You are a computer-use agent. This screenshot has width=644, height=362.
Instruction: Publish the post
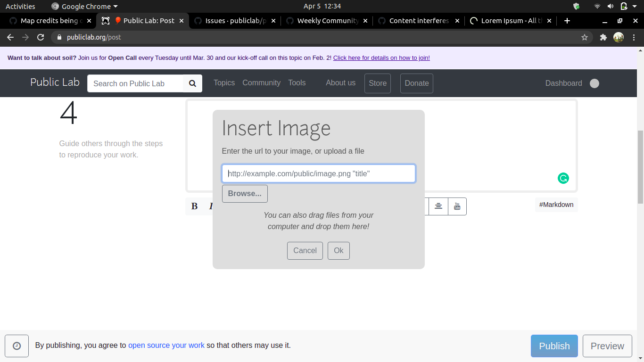tap(554, 346)
